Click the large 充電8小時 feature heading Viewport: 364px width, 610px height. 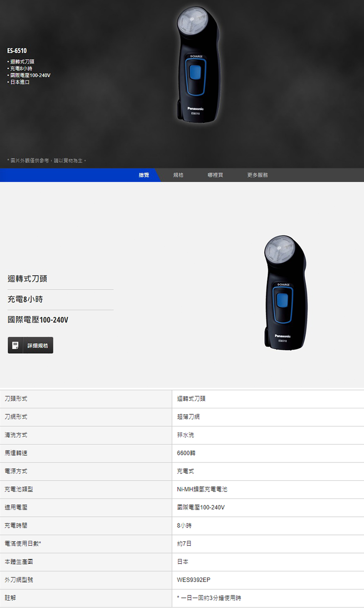pos(25,300)
